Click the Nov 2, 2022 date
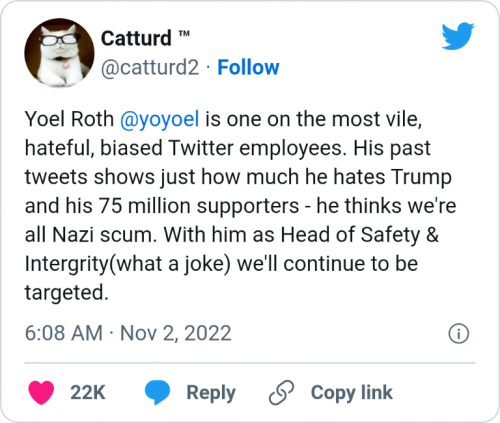500x423 pixels. click(x=176, y=333)
